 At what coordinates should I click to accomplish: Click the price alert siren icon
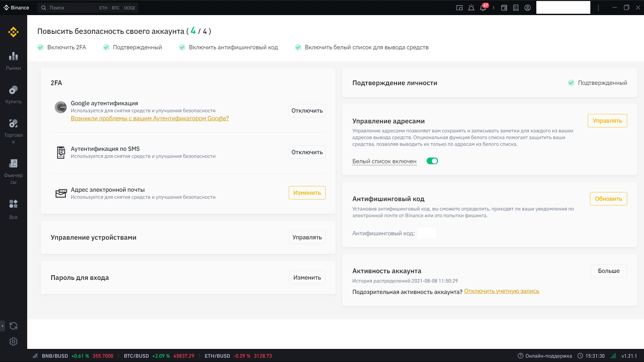(x=471, y=8)
